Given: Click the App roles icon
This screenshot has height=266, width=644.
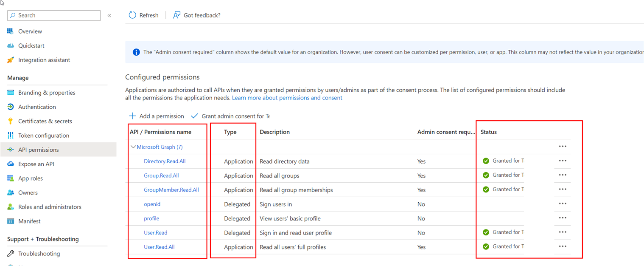Looking at the screenshot, I should (x=11, y=178).
